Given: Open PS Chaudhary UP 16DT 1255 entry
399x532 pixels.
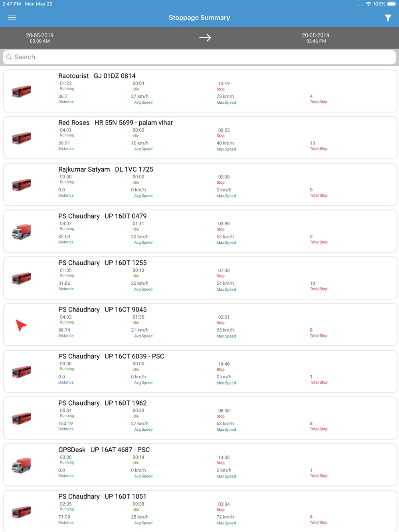Looking at the screenshot, I should click(x=200, y=278).
